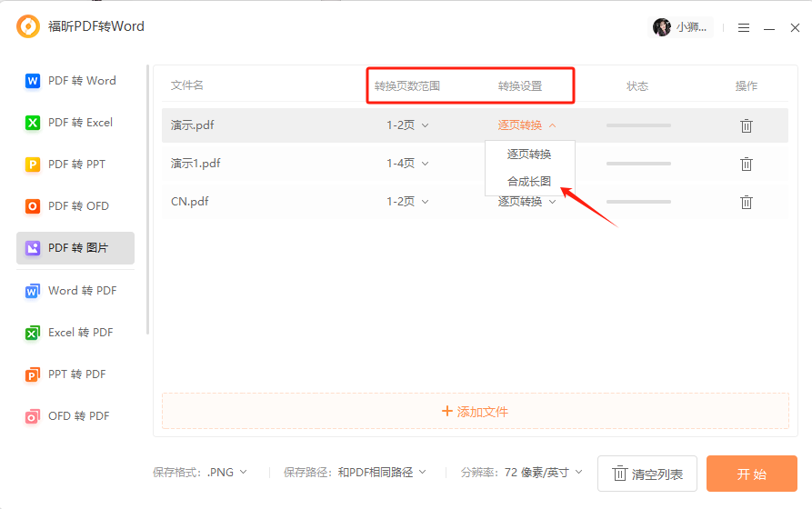
Task: Click the OFD to PDF icon
Action: [33, 416]
